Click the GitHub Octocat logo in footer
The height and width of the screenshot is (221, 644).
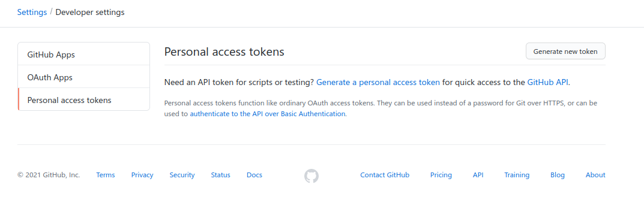(x=311, y=176)
